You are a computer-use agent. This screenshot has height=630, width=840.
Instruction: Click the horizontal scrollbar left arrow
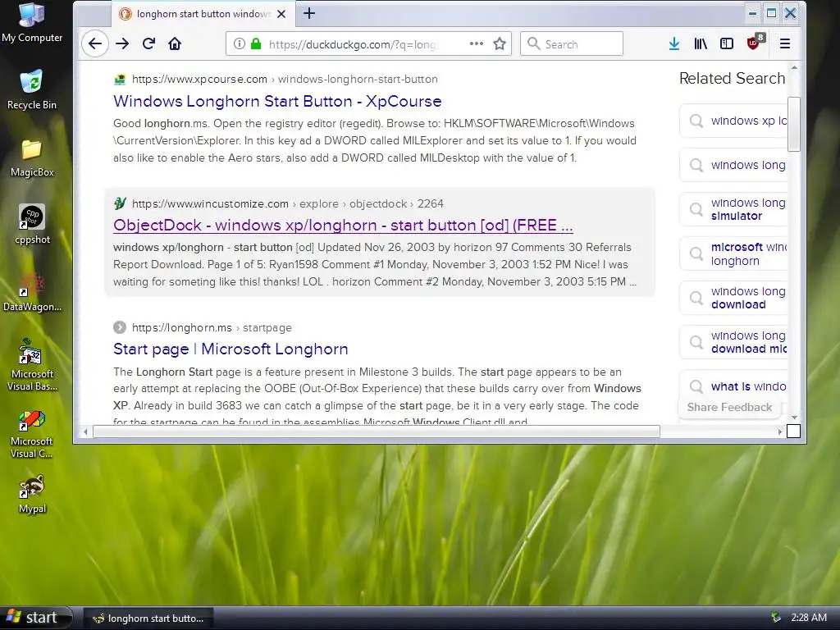[x=85, y=431]
